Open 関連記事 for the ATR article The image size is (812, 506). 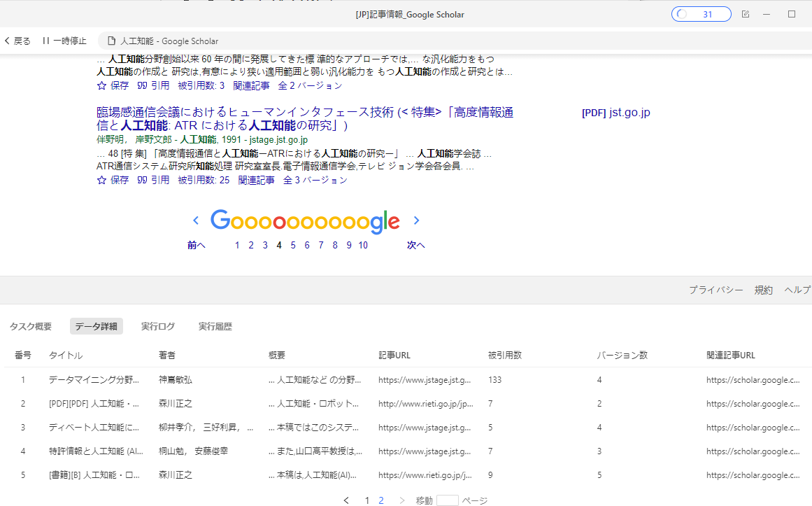[x=257, y=180]
